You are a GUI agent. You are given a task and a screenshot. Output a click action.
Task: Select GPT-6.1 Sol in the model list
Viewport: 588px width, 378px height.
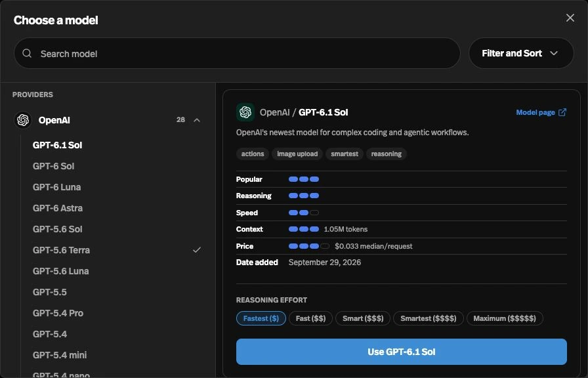[x=57, y=145]
